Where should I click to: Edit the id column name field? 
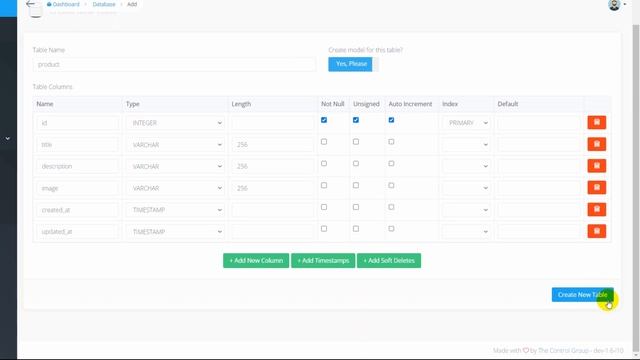click(x=78, y=123)
